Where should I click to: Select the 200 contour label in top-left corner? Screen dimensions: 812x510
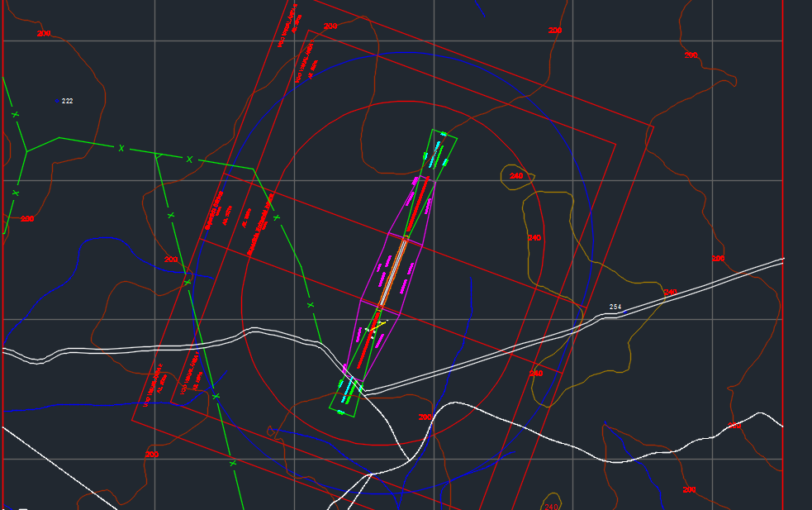coord(44,33)
